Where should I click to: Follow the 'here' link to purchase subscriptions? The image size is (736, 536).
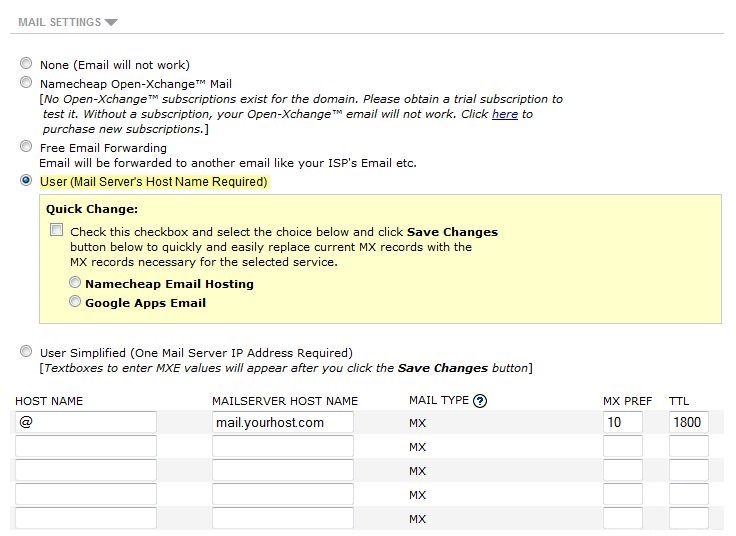[505, 114]
